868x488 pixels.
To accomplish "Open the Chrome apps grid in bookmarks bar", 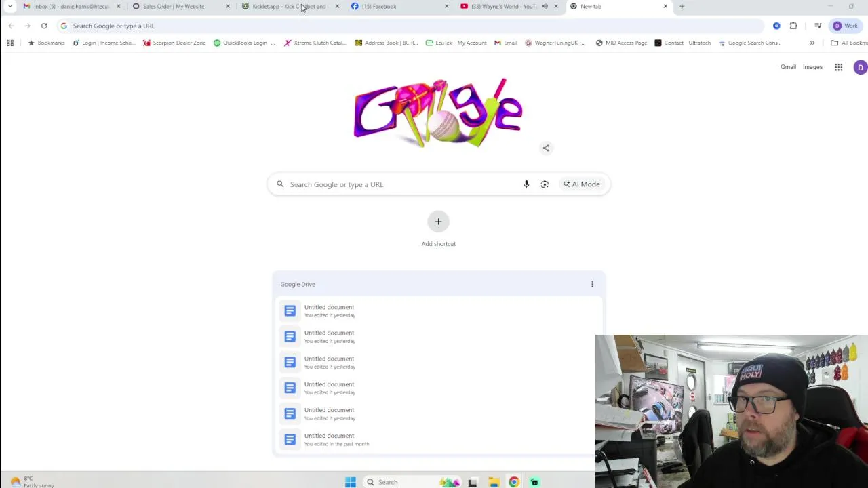I will tap(10, 43).
